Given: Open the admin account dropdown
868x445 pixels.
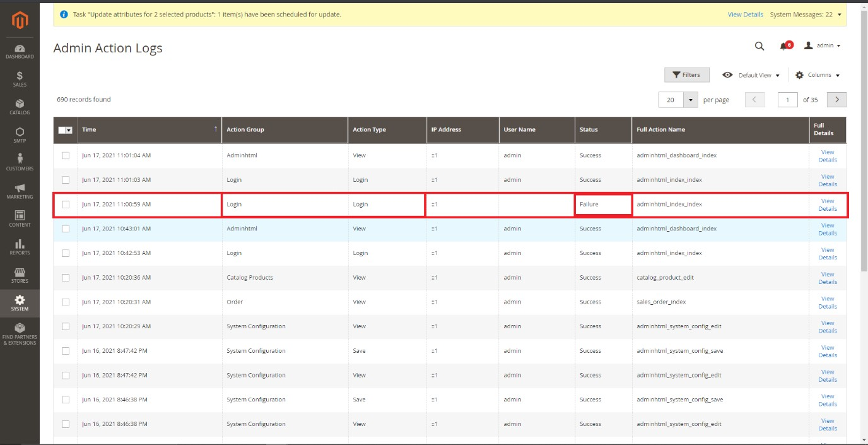Looking at the screenshot, I should [x=823, y=45].
